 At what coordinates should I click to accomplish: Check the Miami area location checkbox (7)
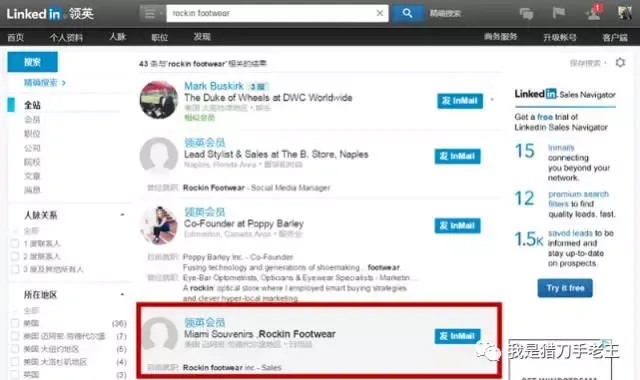point(15,336)
